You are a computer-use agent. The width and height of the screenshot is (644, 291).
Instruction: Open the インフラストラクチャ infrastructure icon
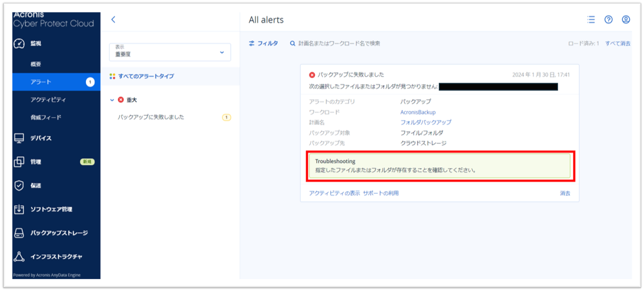[x=19, y=257]
